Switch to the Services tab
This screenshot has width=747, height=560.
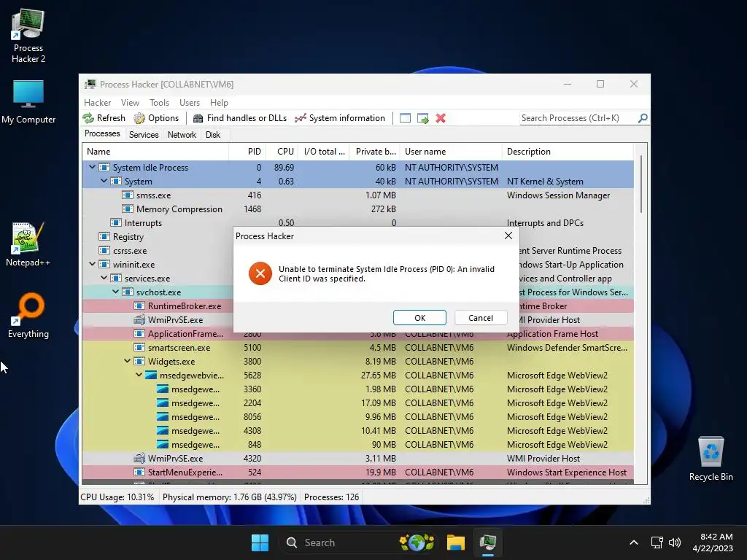tap(144, 135)
